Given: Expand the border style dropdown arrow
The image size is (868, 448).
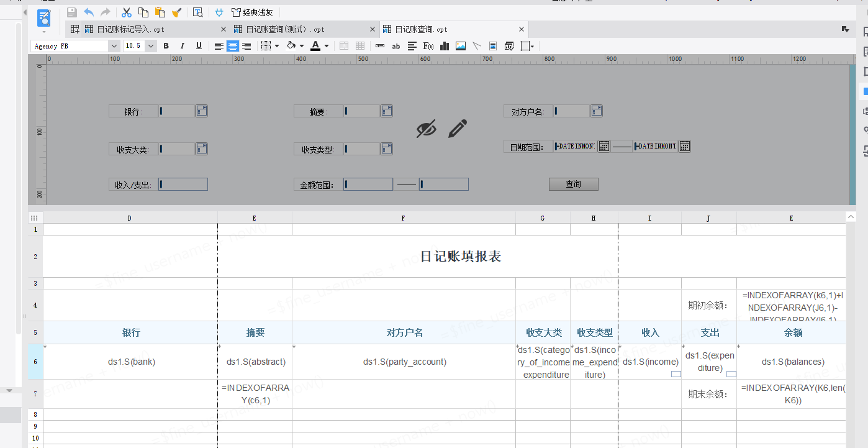Looking at the screenshot, I should [277, 46].
